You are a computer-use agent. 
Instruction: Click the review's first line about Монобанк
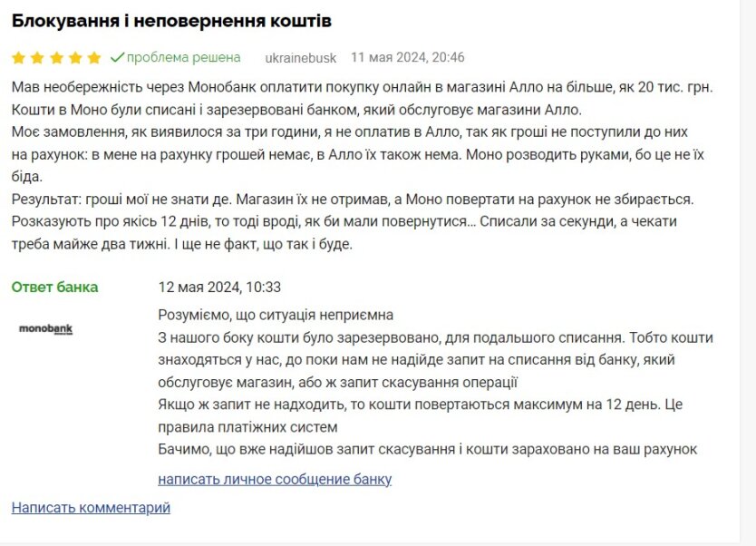tap(363, 87)
